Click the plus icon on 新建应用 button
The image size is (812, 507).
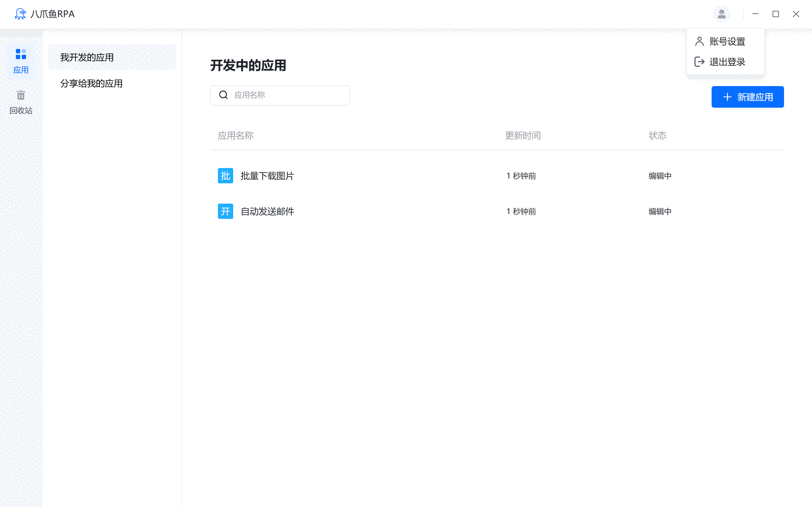pyautogui.click(x=727, y=97)
